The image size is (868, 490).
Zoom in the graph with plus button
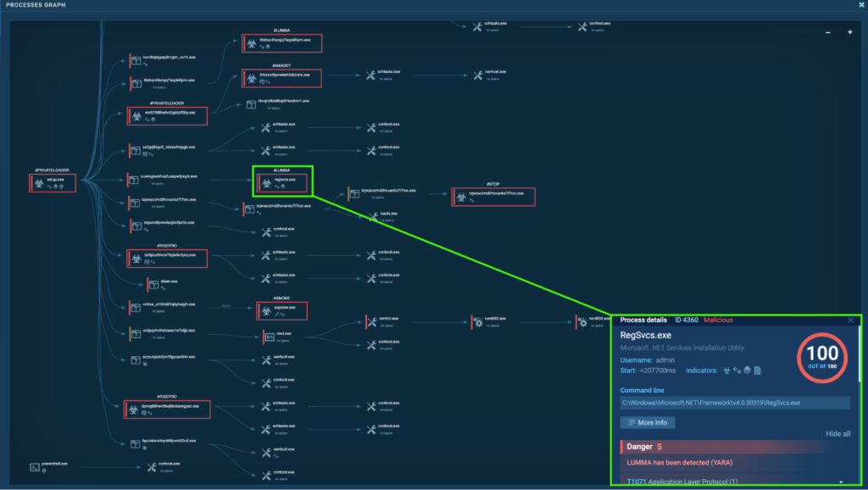click(849, 32)
